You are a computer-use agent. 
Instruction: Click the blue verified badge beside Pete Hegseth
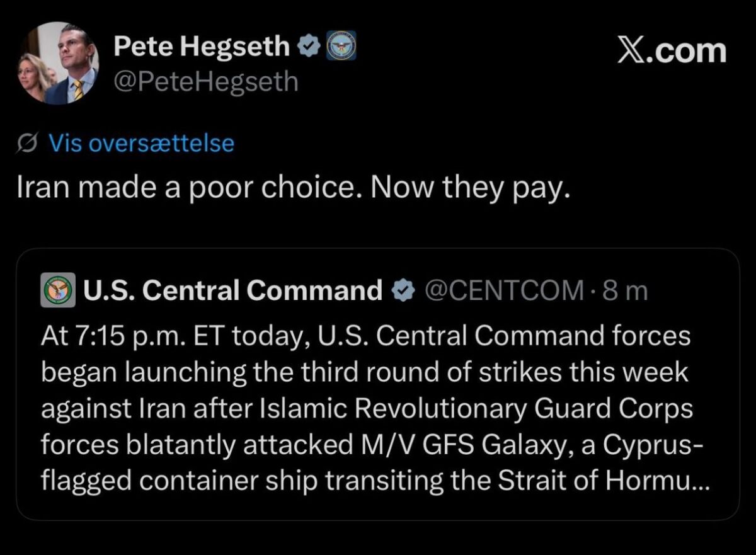point(307,47)
